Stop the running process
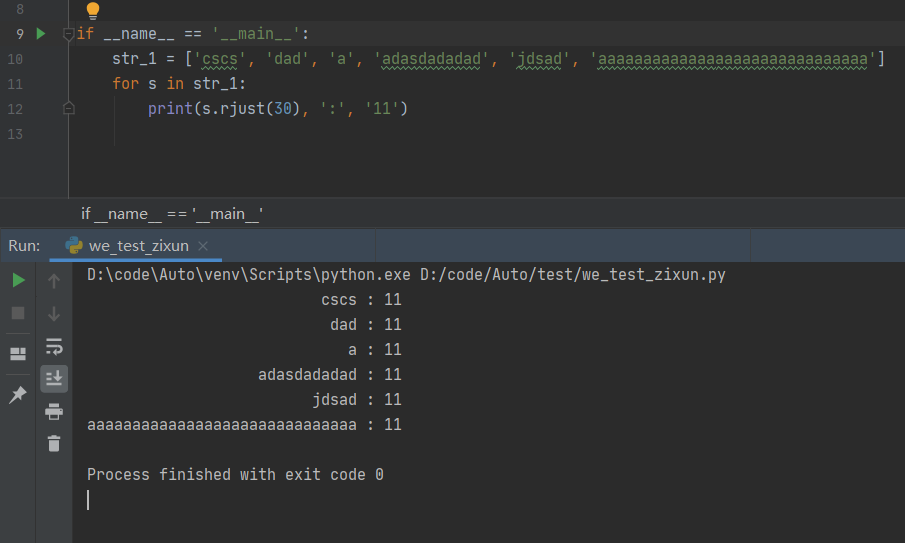The height and width of the screenshot is (543, 905). click(x=18, y=313)
